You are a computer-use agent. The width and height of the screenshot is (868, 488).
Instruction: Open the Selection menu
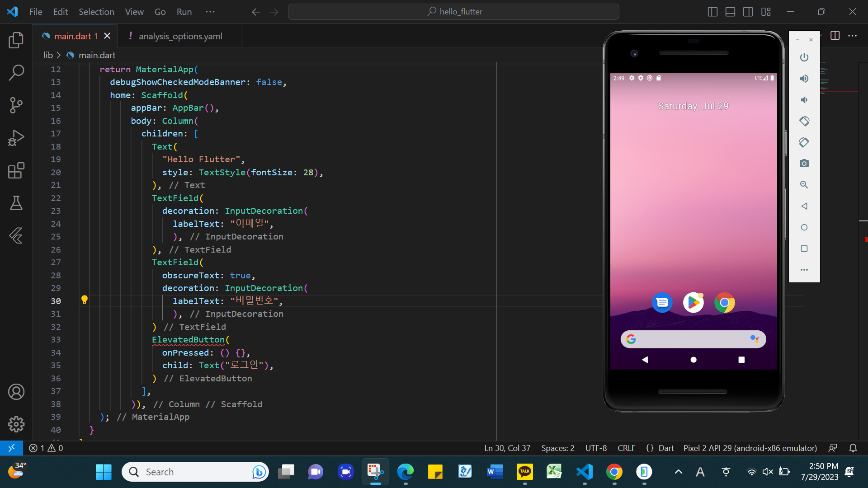pyautogui.click(x=96, y=12)
